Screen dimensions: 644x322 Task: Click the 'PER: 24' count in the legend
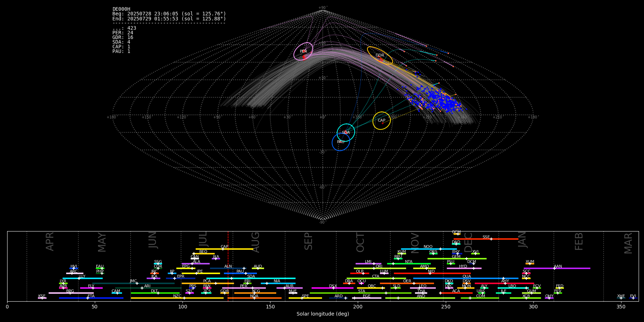[x=123, y=33]
